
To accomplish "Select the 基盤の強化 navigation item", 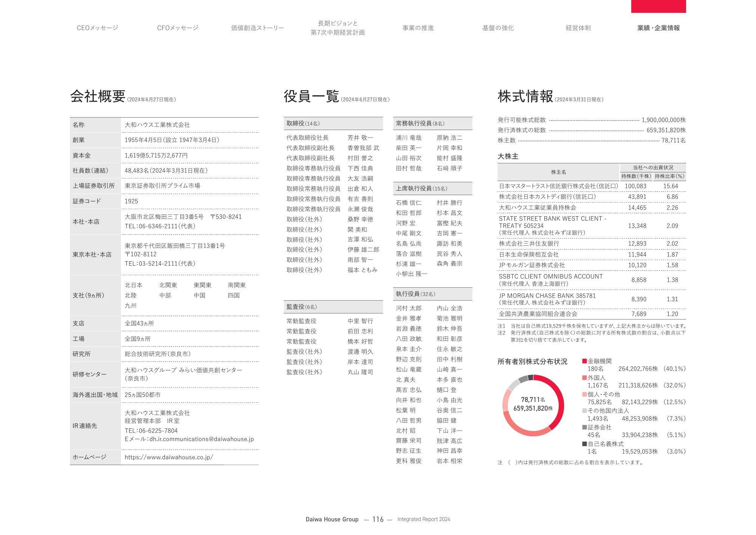I will (498, 27).
